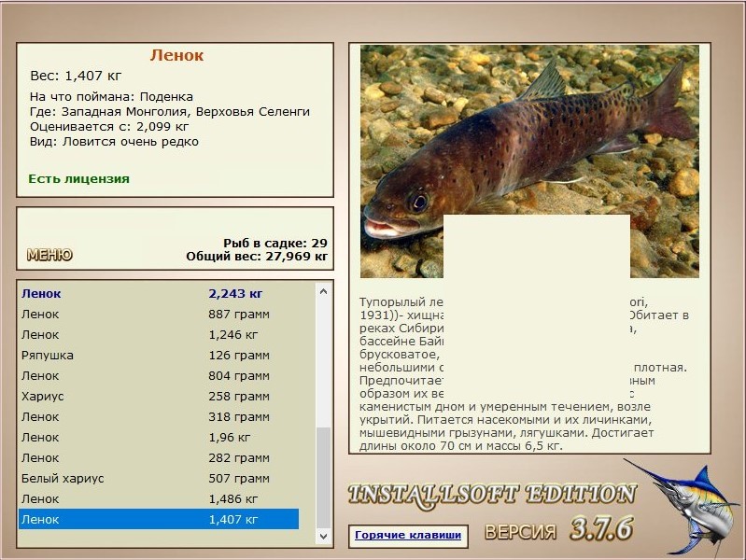
Task: Select the Ленок 1,96 кг row
Action: coord(159,437)
